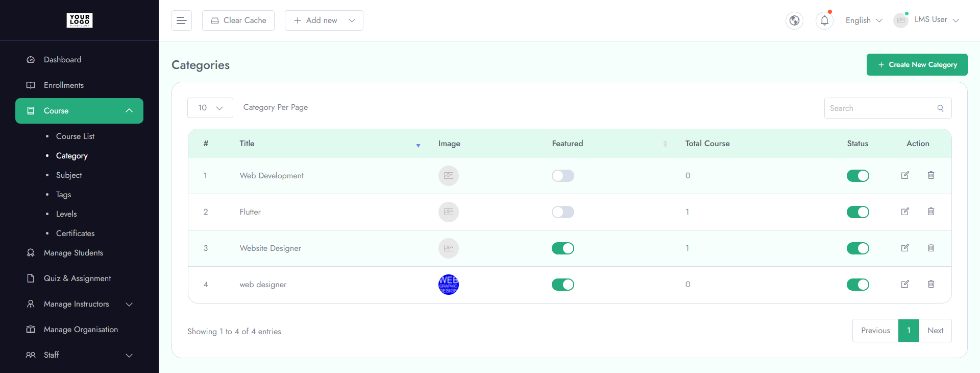This screenshot has height=373, width=980.
Task: Click the Clear Cache button
Action: pyautogui.click(x=238, y=20)
